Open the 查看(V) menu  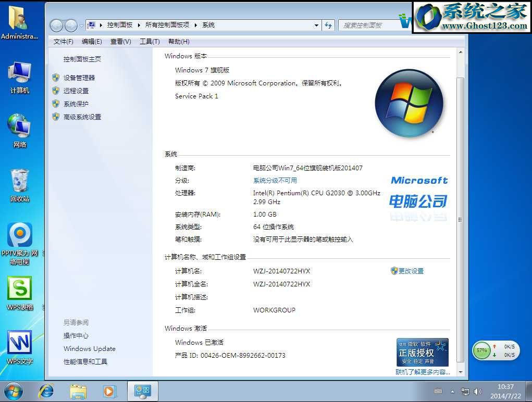pyautogui.click(x=120, y=41)
